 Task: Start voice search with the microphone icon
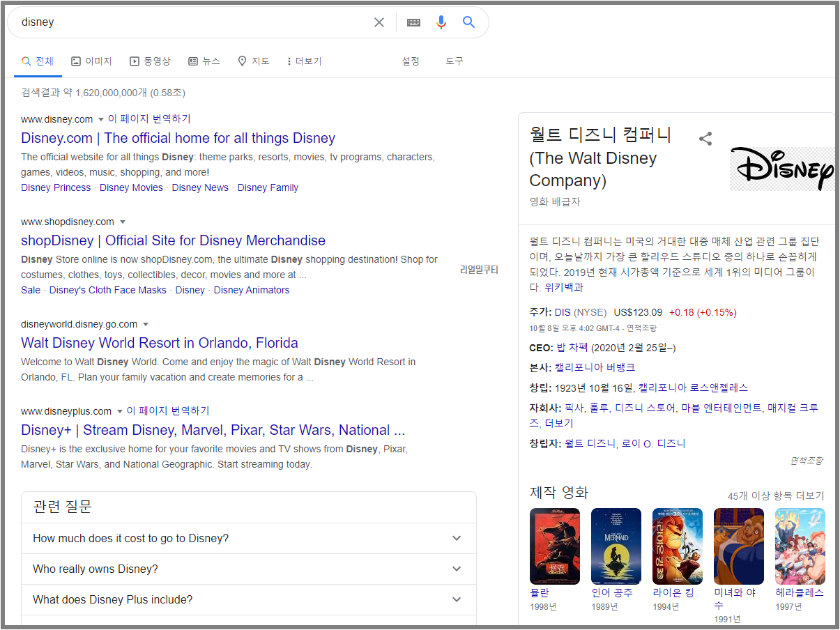tap(441, 22)
